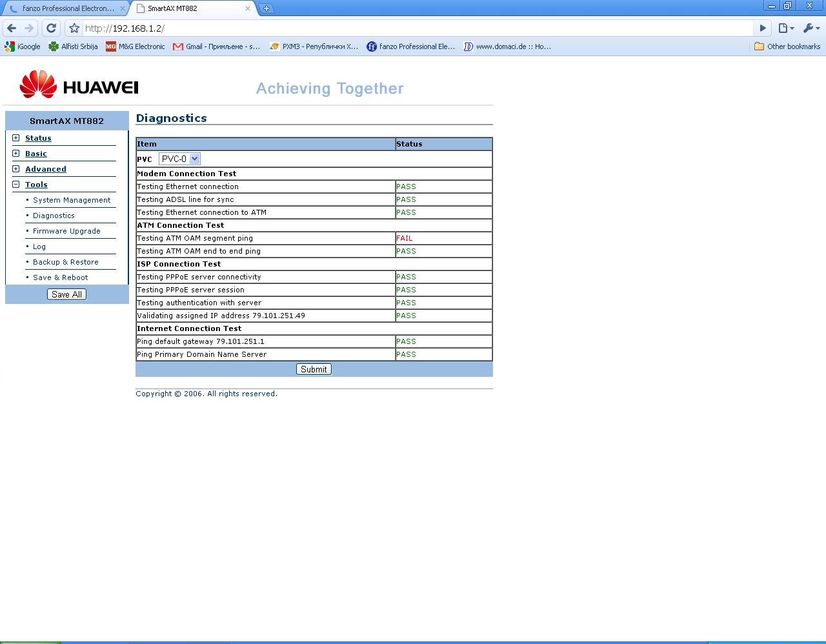Open the PVC-0 dropdown
The height and width of the screenshot is (644, 826).
click(179, 159)
